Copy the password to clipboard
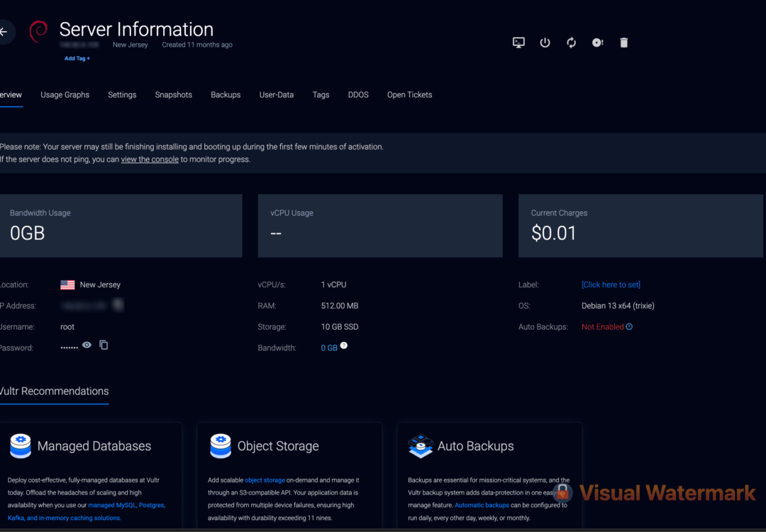 tap(104, 345)
